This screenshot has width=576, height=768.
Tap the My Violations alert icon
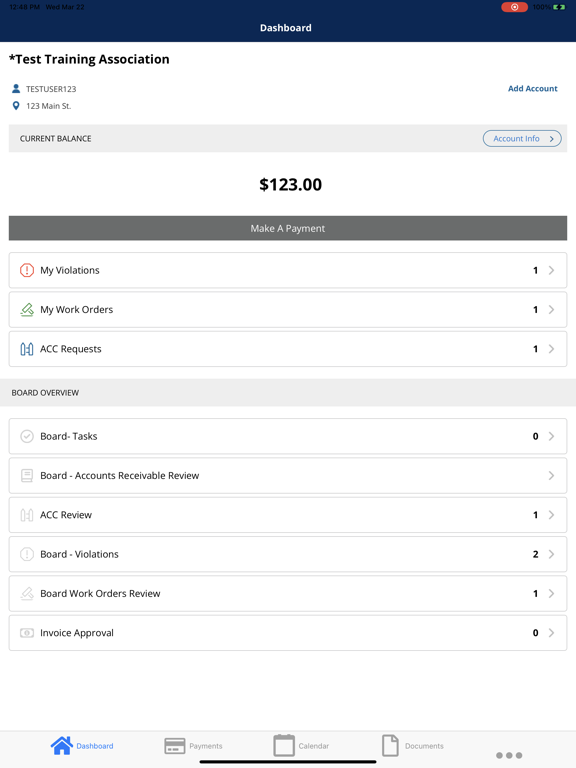click(x=27, y=270)
